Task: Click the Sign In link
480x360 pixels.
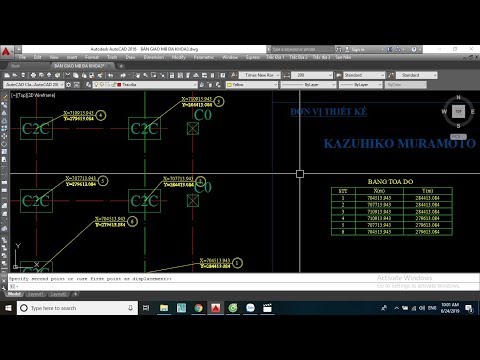Action: point(358,49)
